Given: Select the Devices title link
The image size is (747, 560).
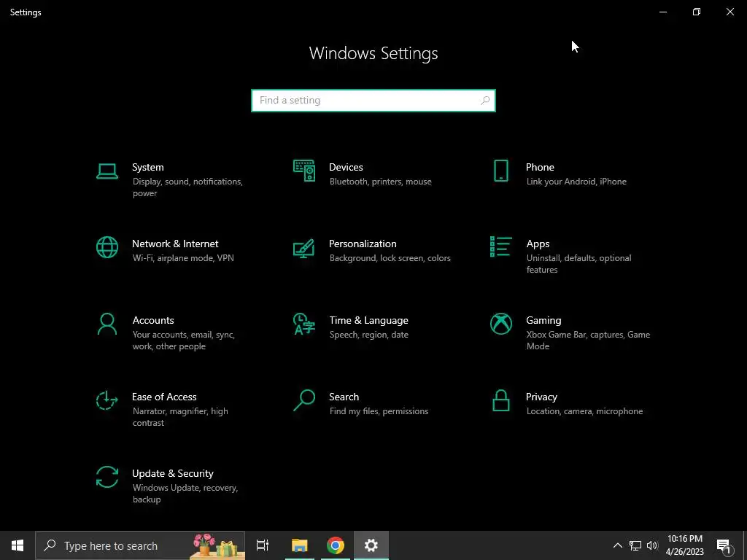Looking at the screenshot, I should coord(346,167).
